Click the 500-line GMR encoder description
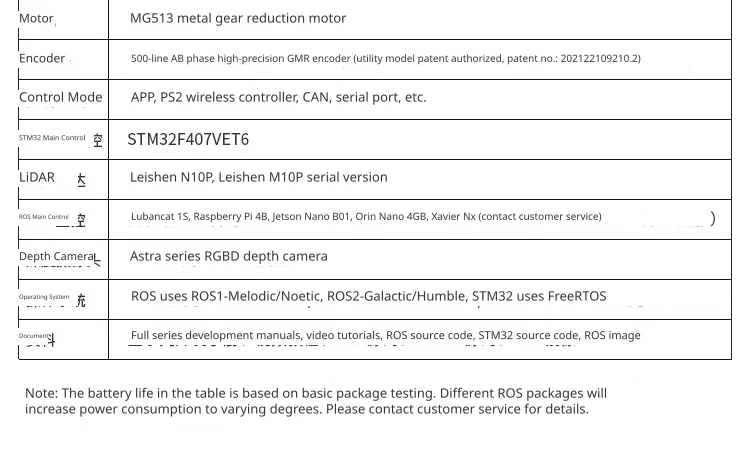The width and height of the screenshot is (750, 451). 386,58
